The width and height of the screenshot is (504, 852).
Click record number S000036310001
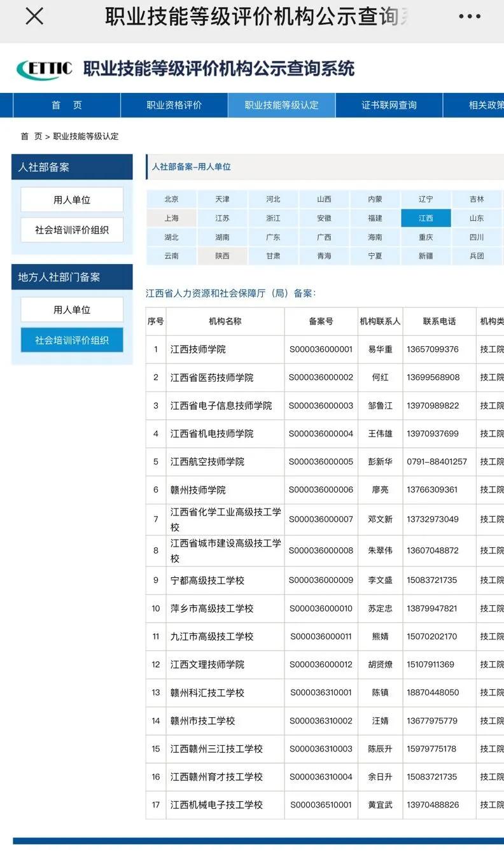pyautogui.click(x=321, y=692)
